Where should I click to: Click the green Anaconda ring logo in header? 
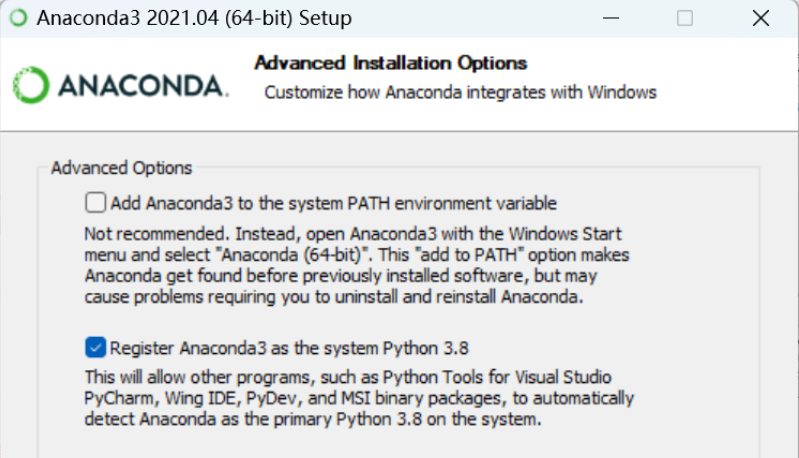31,86
